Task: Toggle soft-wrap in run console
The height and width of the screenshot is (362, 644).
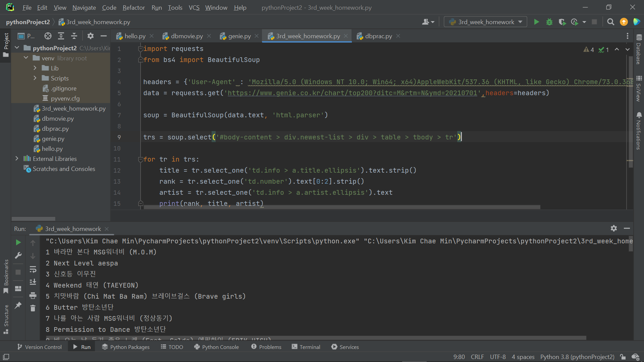Action: point(33,269)
